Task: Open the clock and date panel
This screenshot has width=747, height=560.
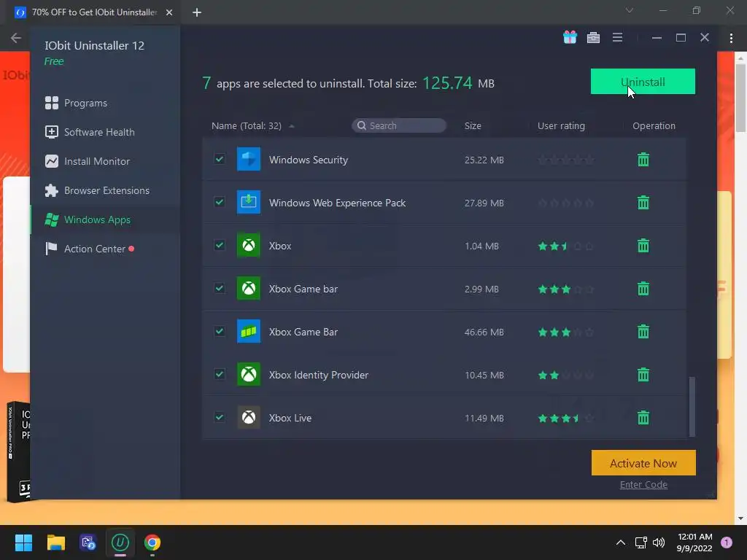Action: 694,542
